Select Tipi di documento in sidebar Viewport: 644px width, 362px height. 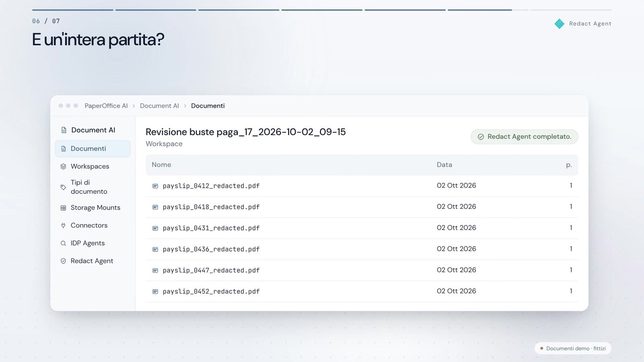click(x=93, y=187)
